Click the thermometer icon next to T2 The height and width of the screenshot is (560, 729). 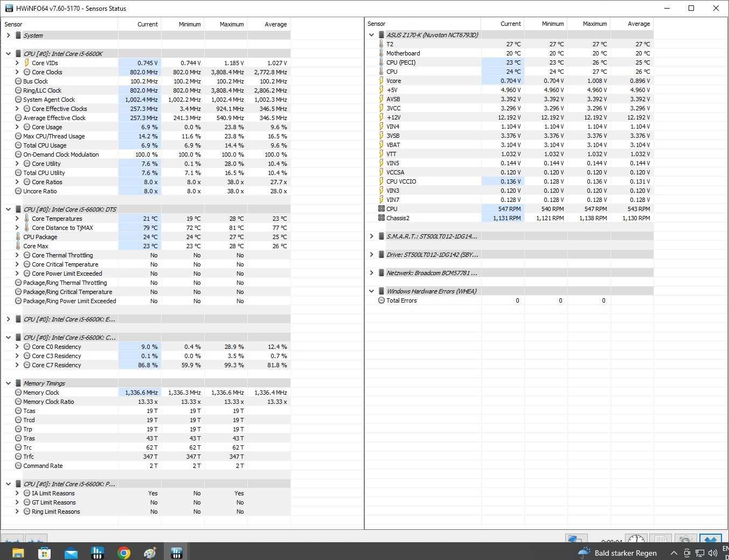pyautogui.click(x=381, y=44)
